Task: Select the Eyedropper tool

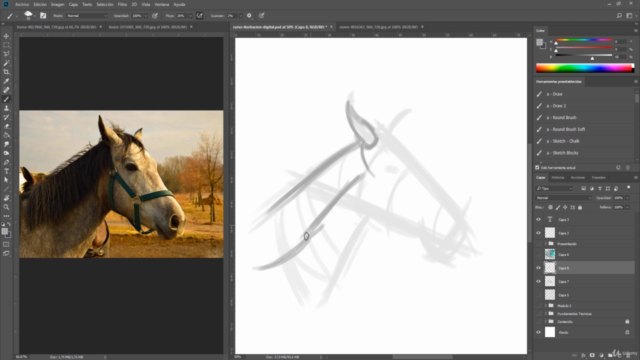Action: (x=7, y=81)
